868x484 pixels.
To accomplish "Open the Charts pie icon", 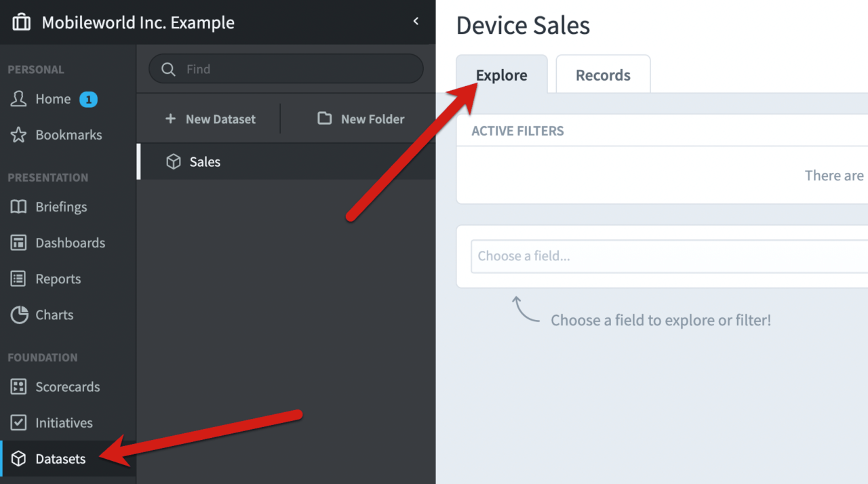I will [18, 315].
